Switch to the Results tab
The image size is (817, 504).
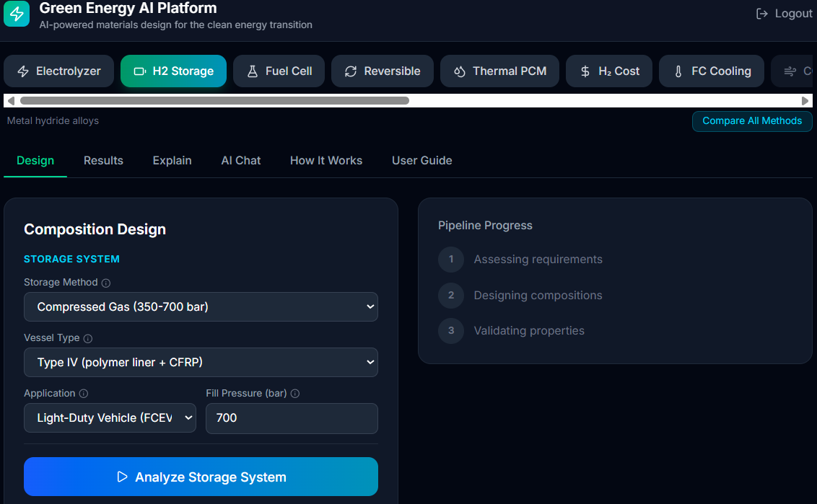tap(103, 161)
